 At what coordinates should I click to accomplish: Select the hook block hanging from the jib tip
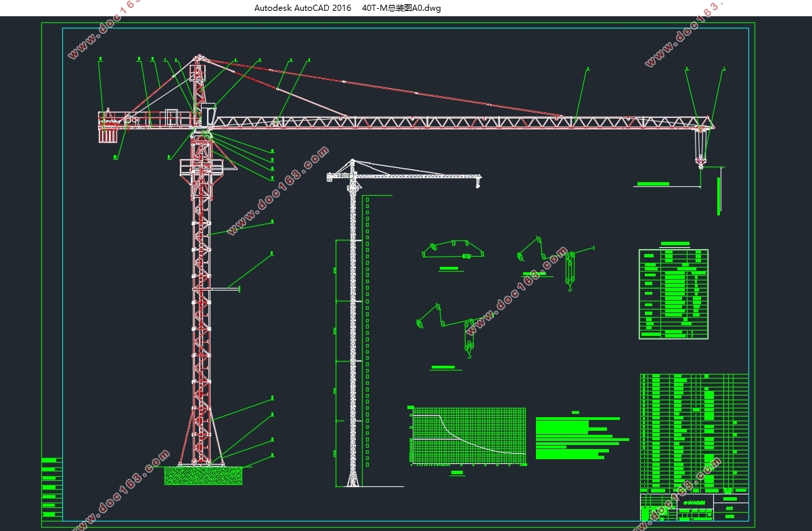point(700,162)
